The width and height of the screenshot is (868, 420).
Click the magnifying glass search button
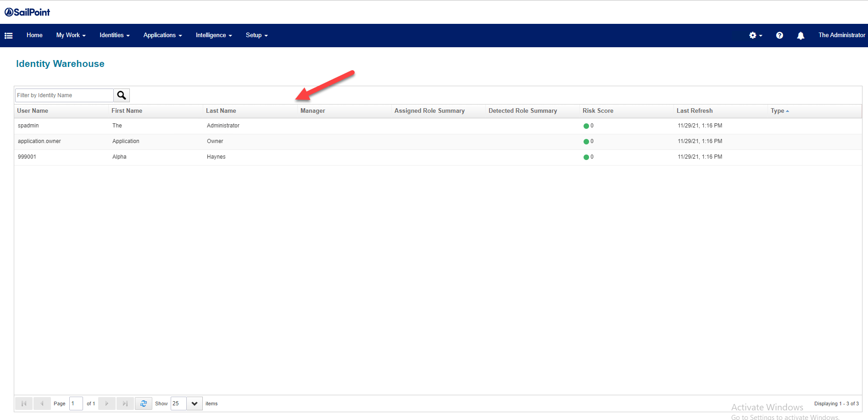pos(122,95)
